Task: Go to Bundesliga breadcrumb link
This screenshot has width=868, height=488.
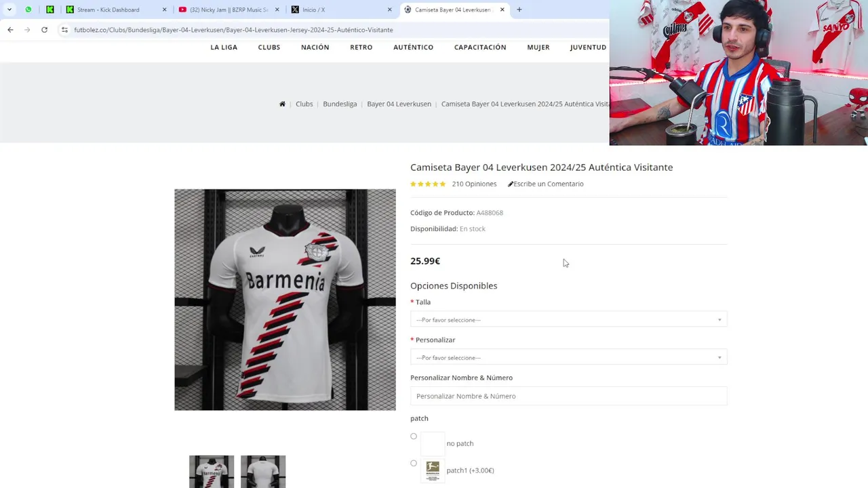Action: (340, 104)
